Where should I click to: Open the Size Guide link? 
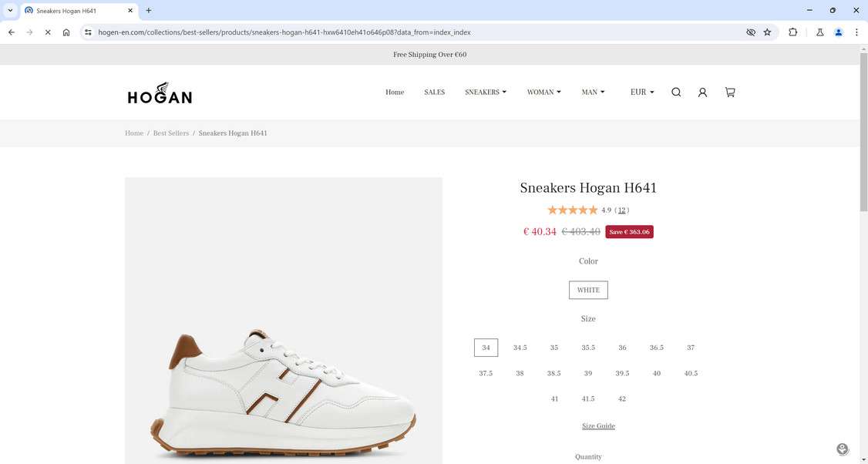pyautogui.click(x=598, y=425)
